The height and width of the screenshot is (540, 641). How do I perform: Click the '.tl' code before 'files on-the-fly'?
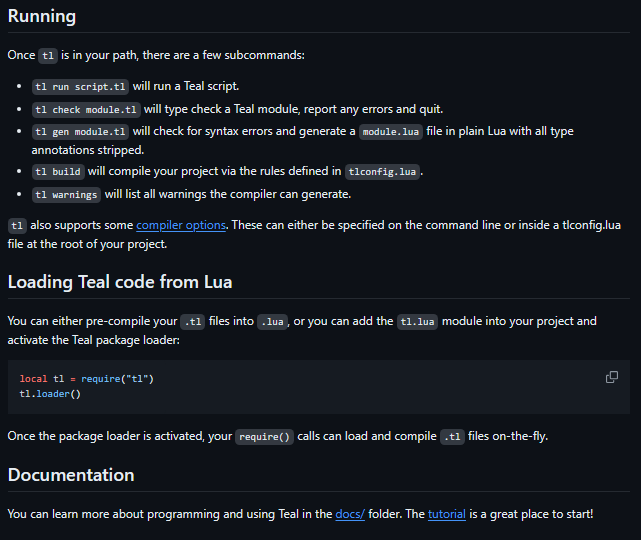pos(452,437)
